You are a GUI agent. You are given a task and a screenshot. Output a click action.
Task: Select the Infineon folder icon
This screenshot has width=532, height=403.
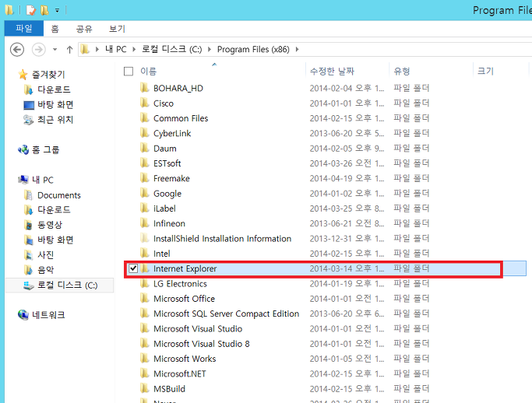pos(145,223)
